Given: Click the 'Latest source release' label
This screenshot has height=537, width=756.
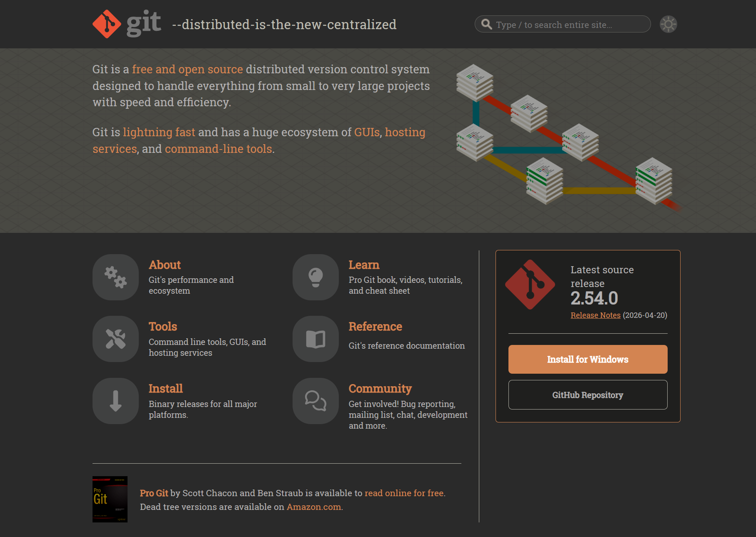Looking at the screenshot, I should [602, 277].
